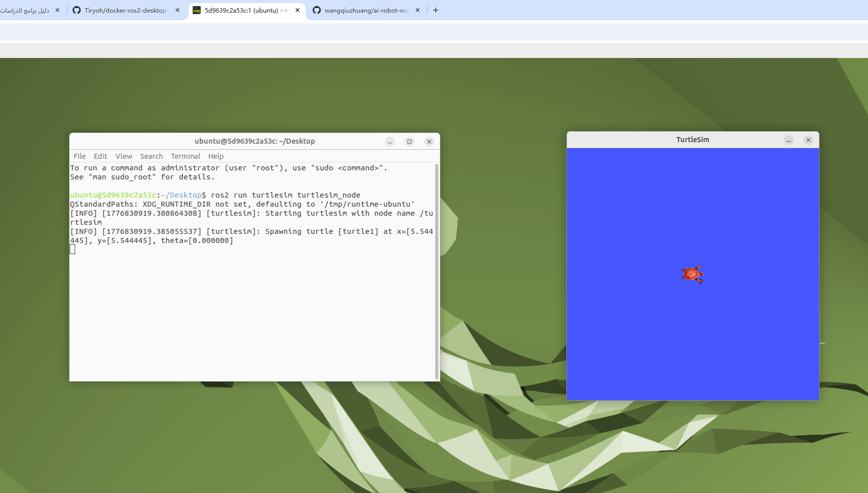Close the terminal window

429,142
